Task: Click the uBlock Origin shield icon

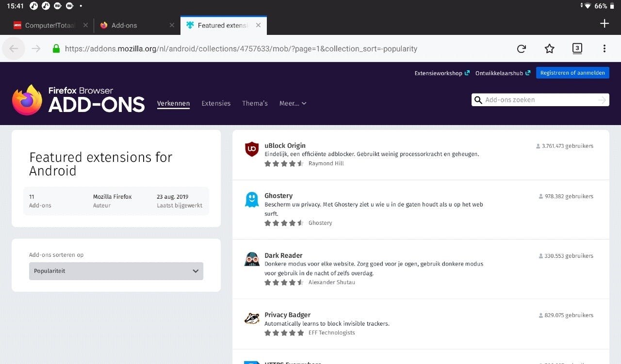Action: pos(252,149)
